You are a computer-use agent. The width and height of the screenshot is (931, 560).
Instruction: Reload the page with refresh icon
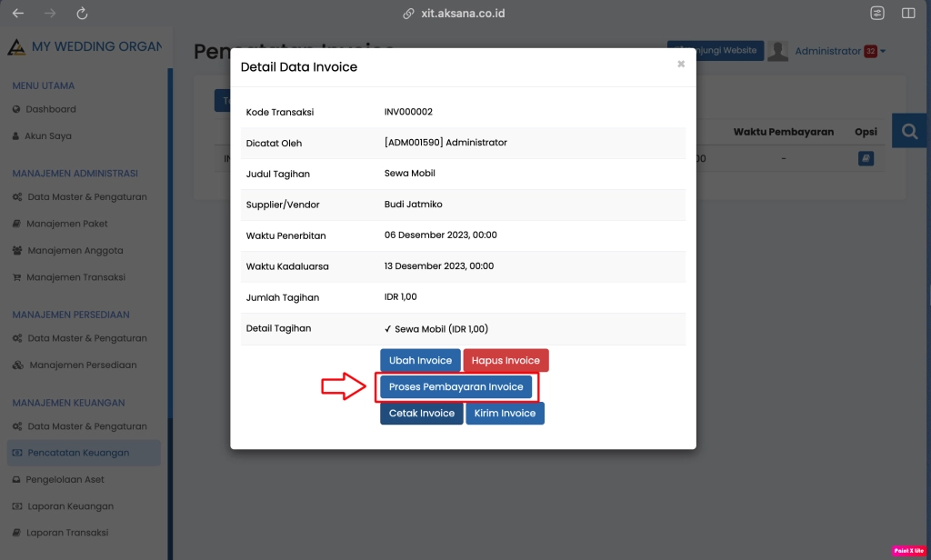[82, 14]
